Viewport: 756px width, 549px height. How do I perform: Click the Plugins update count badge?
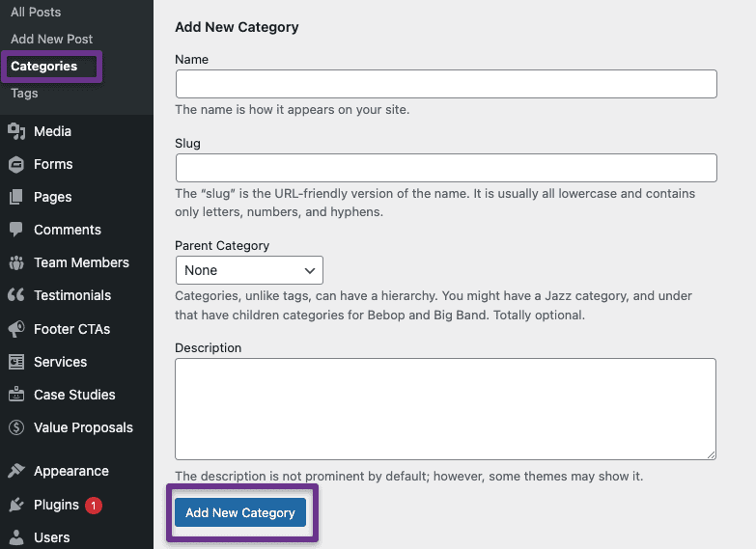click(x=94, y=505)
